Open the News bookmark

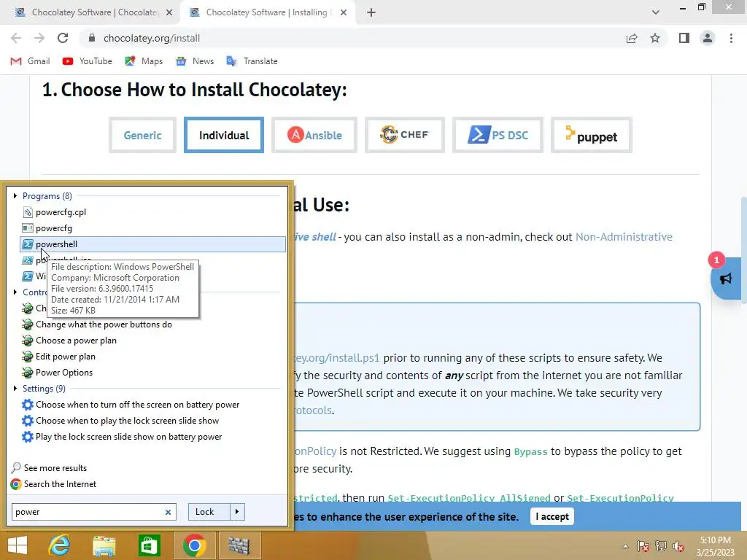(x=195, y=61)
